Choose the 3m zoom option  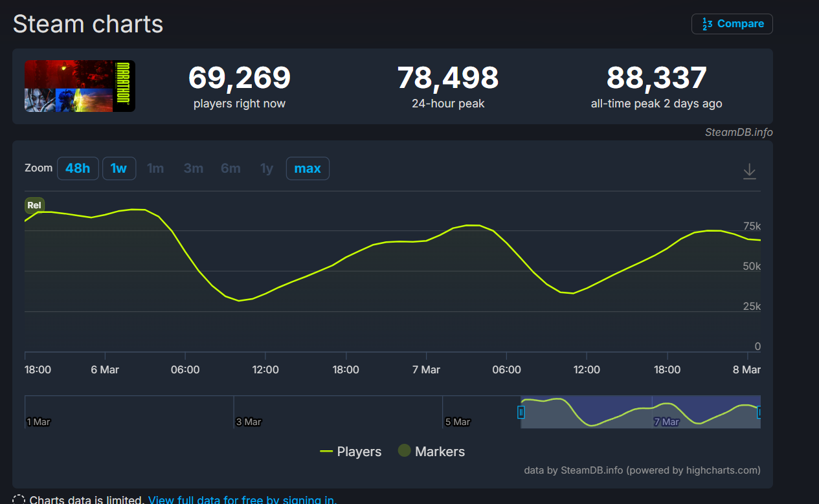[193, 169]
